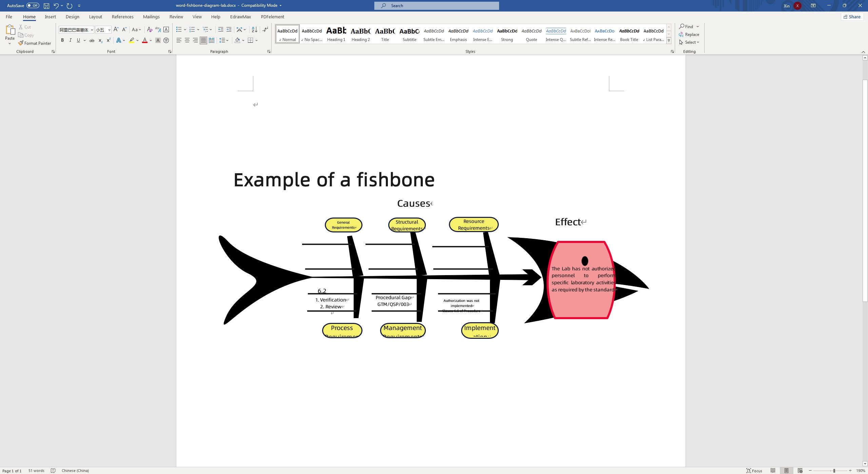Adjust the zoom slider
This screenshot has width=868, height=474.
coord(833,470)
